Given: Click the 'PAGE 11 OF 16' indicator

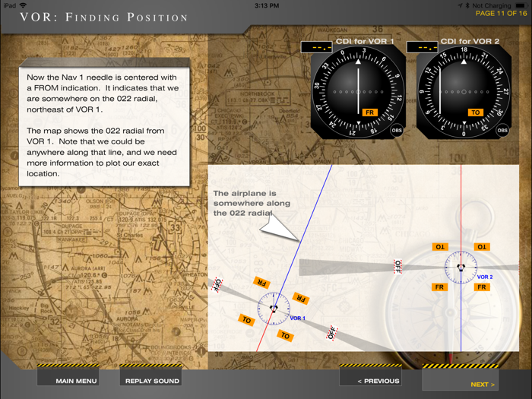Looking at the screenshot, I should (501, 13).
